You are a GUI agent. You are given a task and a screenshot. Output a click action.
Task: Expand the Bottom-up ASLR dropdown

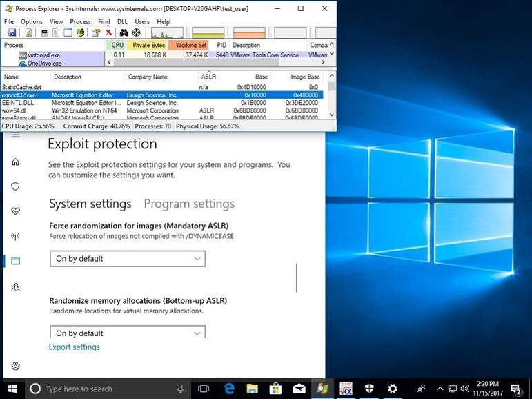(128, 333)
